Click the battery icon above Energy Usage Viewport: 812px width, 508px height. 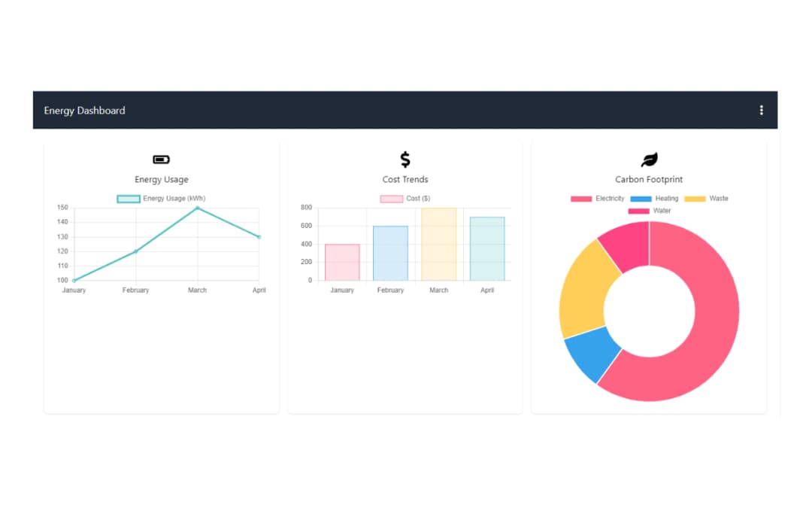(x=162, y=159)
